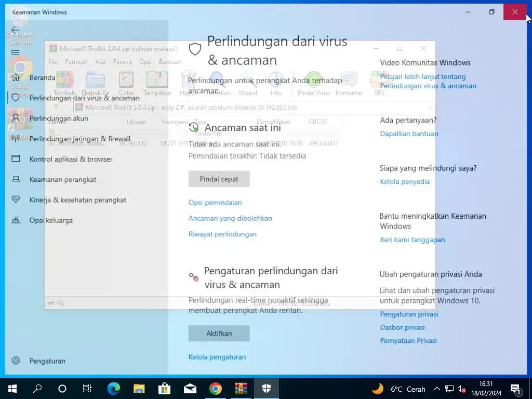The height and width of the screenshot is (399, 532).
Task: Open Pengaturan privasi link
Action: coord(409,314)
